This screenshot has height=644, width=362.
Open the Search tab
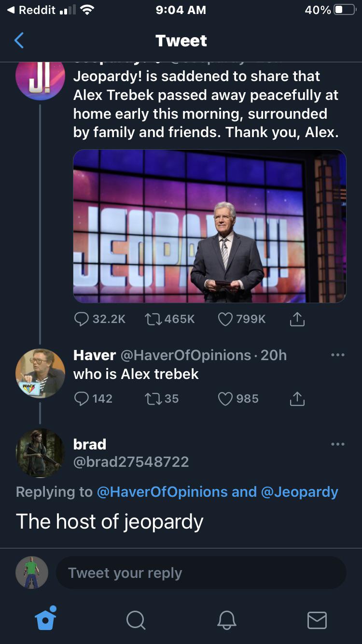[x=136, y=620]
